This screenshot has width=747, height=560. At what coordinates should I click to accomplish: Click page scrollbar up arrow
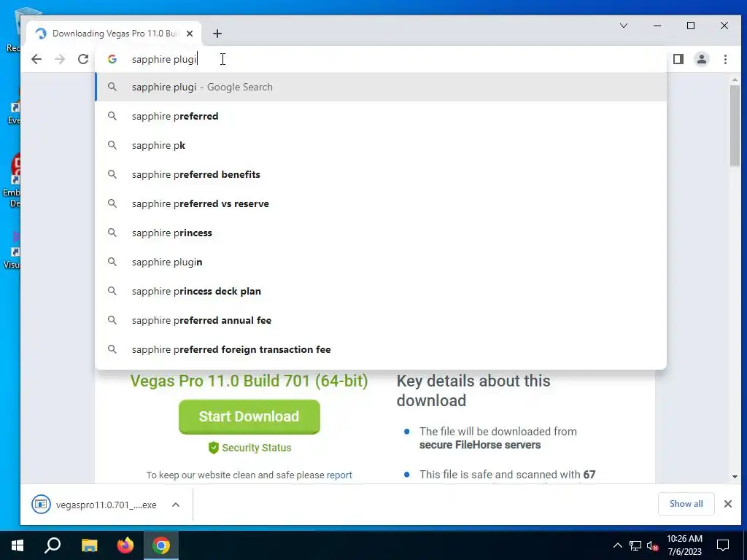point(735,79)
